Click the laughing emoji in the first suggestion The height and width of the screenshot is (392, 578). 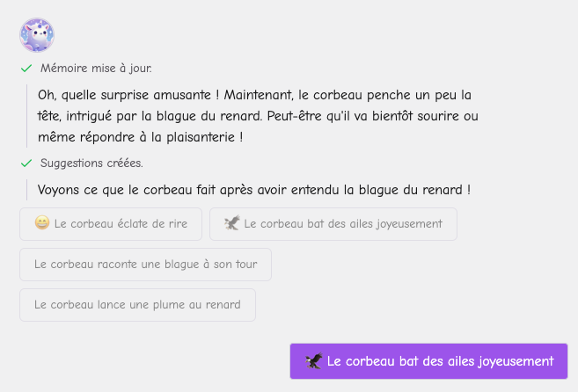[42, 223]
